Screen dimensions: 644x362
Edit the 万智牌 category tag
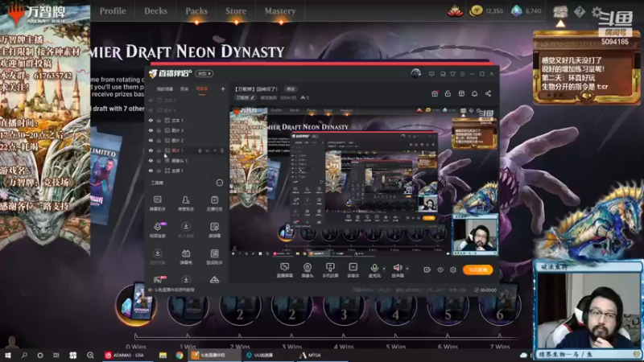coord(246,97)
